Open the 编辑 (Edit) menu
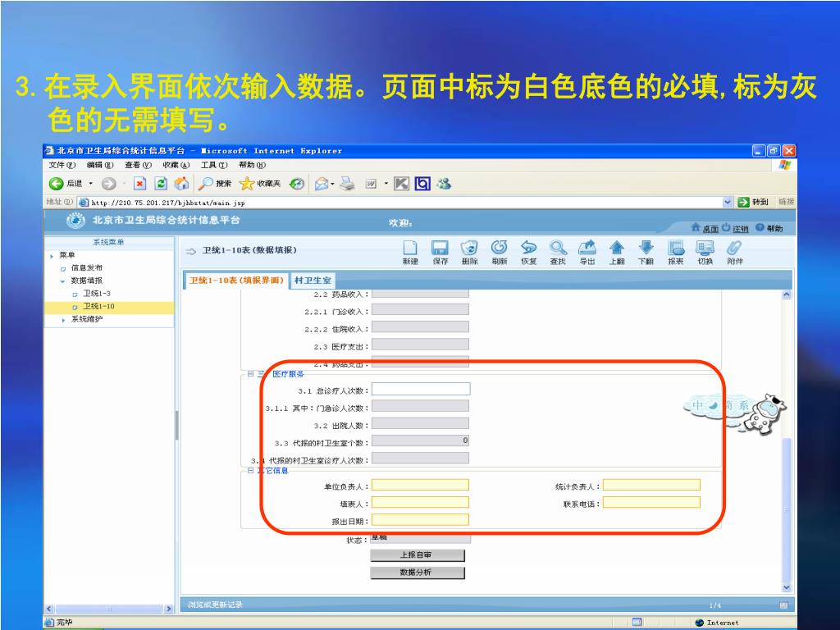Image resolution: width=840 pixels, height=630 pixels. click(x=100, y=165)
